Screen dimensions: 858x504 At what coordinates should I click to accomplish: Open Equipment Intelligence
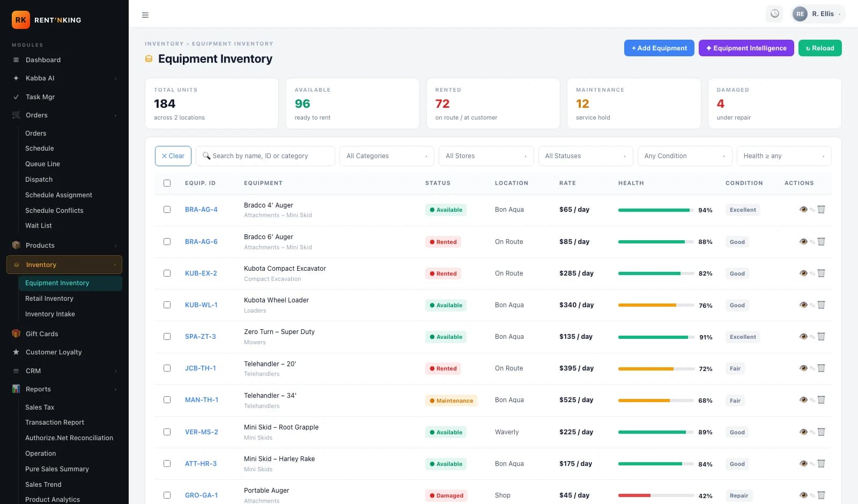click(746, 48)
